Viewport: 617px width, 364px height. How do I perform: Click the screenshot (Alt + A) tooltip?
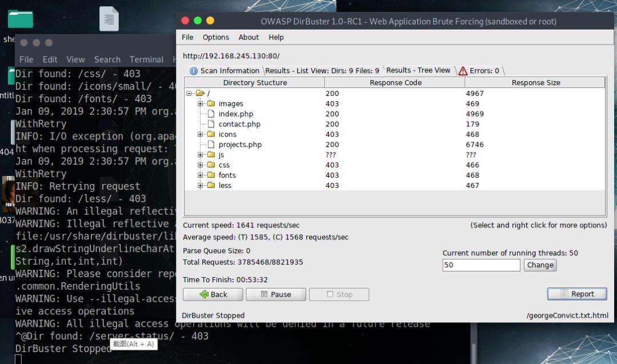pos(134,345)
